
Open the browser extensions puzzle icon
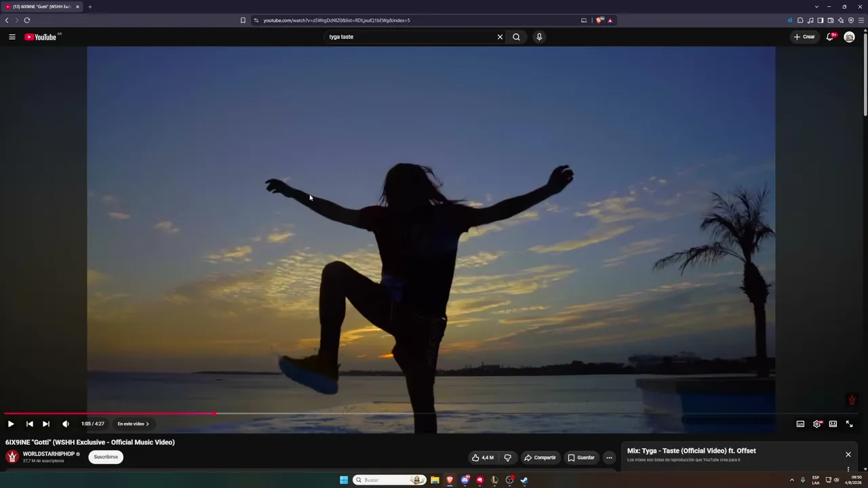(800, 20)
